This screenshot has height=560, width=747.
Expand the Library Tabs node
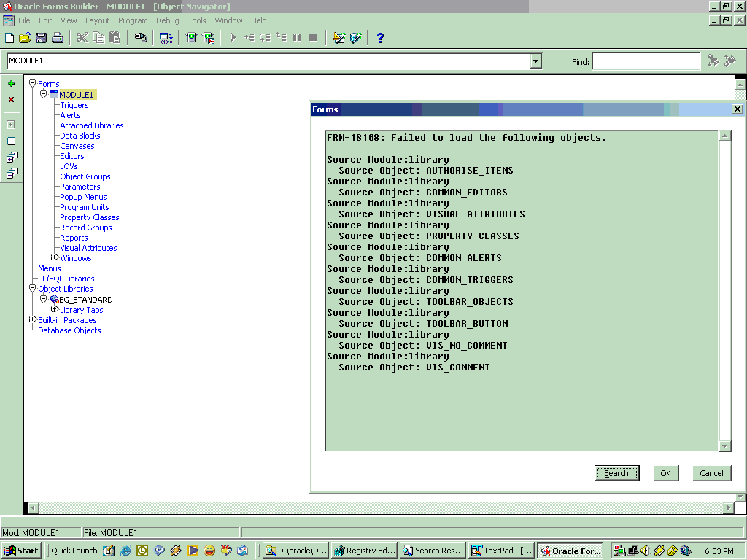coord(54,309)
